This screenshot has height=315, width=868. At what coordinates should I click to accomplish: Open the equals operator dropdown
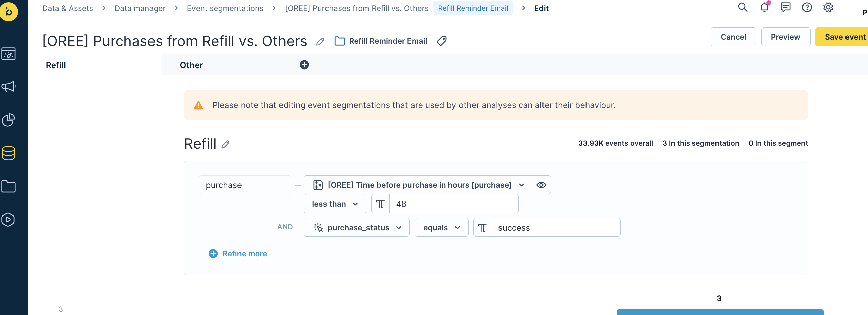pos(441,228)
